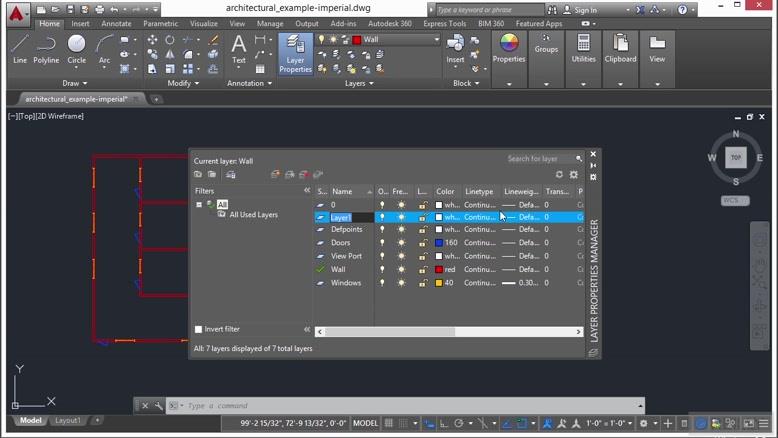The image size is (778, 438).
Task: Open Layer Properties from ribbon
Action: (x=295, y=54)
